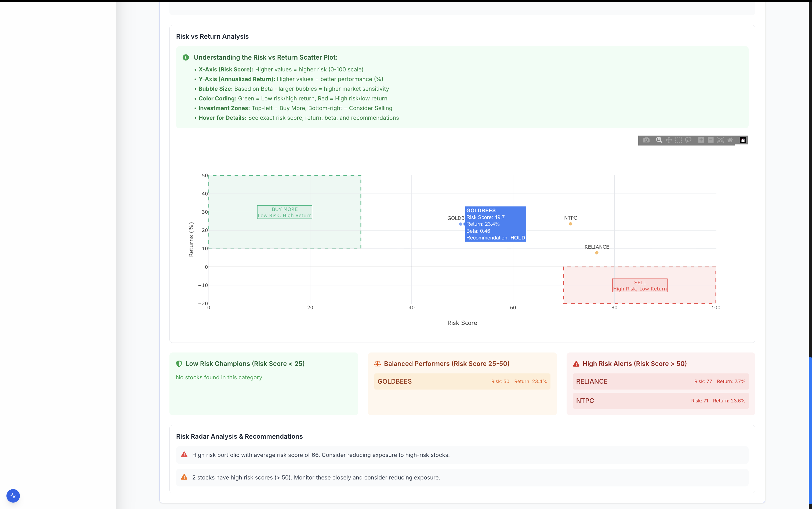Click the page vertical scrollbar thumb
Image resolution: width=812 pixels, height=509 pixels.
tap(810, 431)
